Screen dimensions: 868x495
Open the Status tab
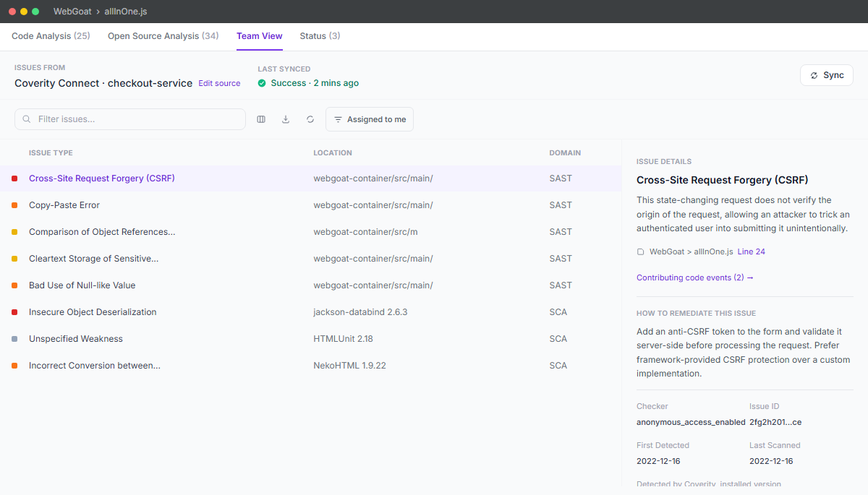point(320,36)
